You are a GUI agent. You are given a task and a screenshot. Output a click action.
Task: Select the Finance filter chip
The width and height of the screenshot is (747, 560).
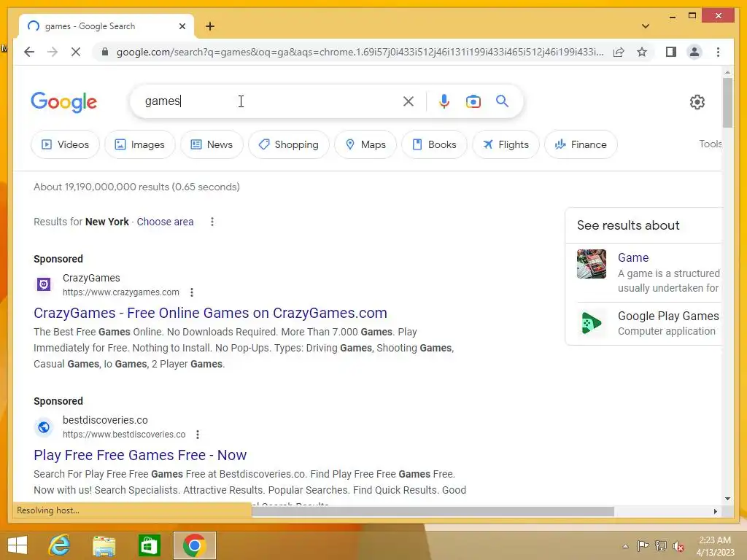pyautogui.click(x=581, y=144)
